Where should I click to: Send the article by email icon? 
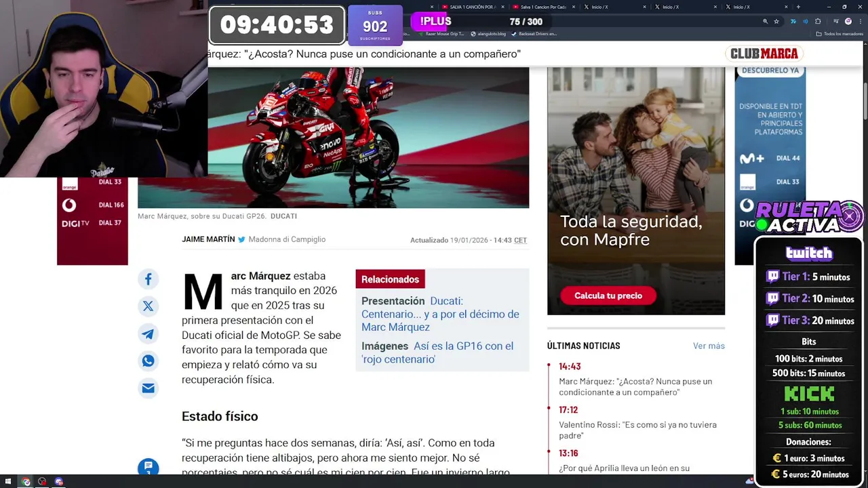(148, 388)
